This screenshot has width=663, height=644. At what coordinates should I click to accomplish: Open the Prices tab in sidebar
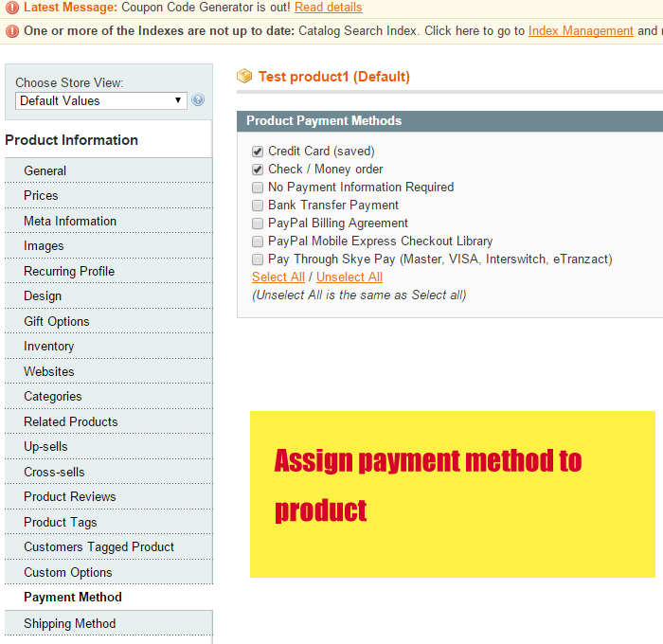[41, 195]
